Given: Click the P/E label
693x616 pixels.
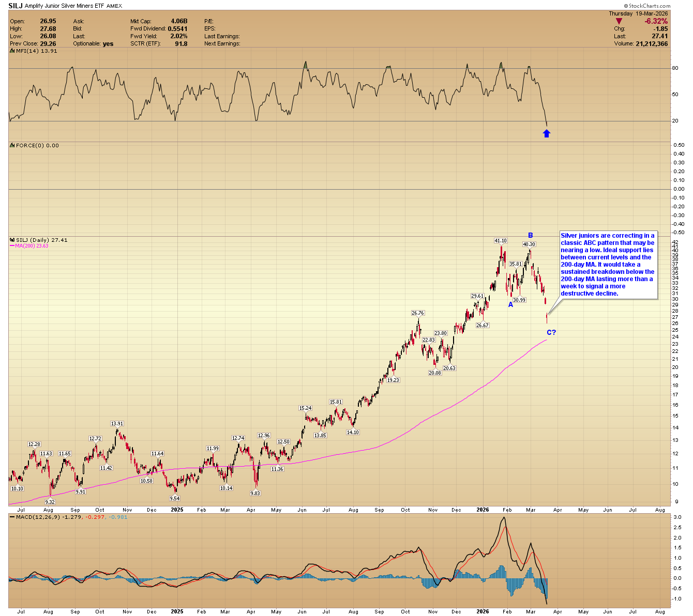Looking at the screenshot, I should [x=209, y=21].
